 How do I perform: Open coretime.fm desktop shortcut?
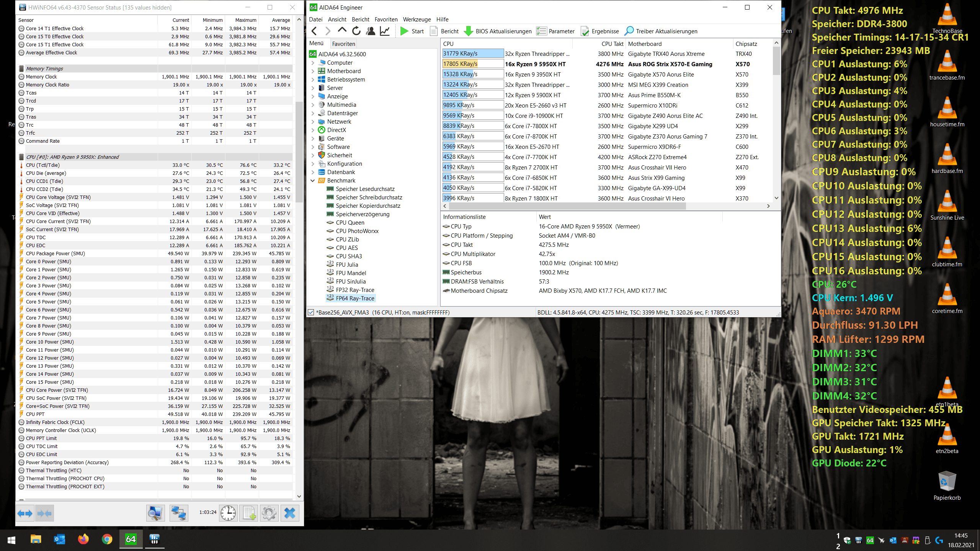[947, 298]
